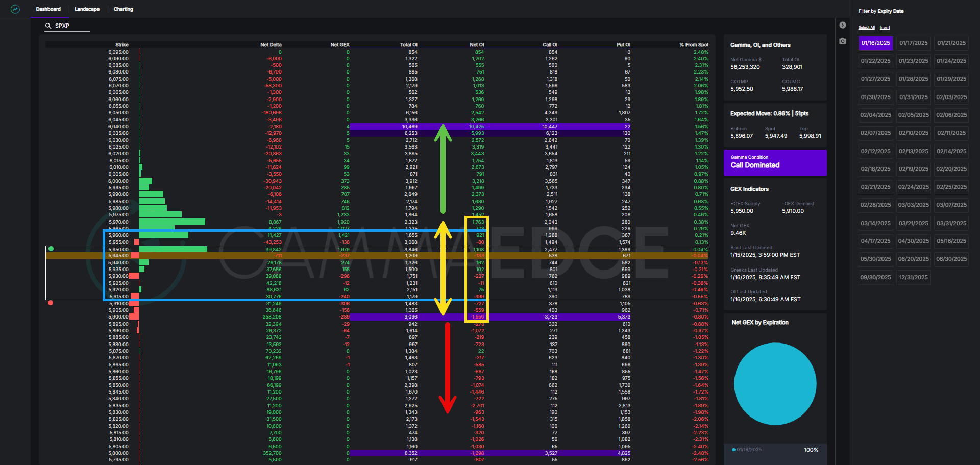Toggle the 01/31/2025 expiry filter
The width and height of the screenshot is (980, 465).
point(914,97)
